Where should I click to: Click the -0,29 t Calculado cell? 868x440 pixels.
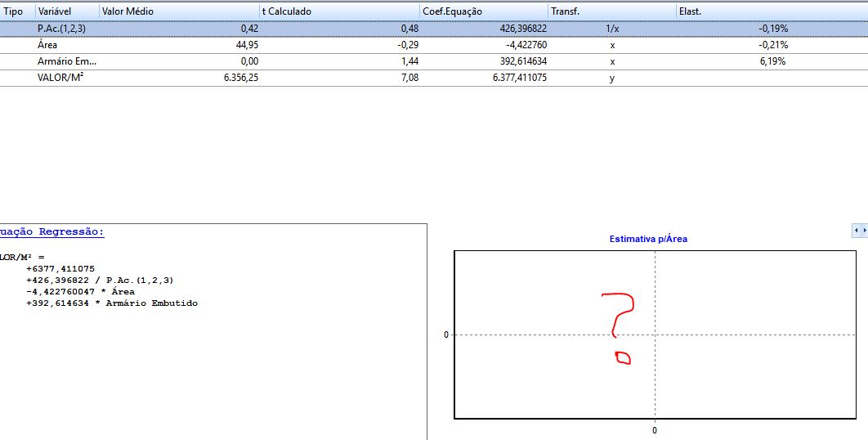408,45
